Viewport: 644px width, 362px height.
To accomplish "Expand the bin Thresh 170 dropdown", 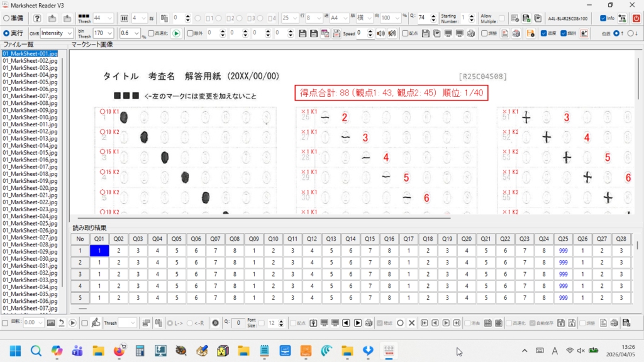I will coord(103,33).
